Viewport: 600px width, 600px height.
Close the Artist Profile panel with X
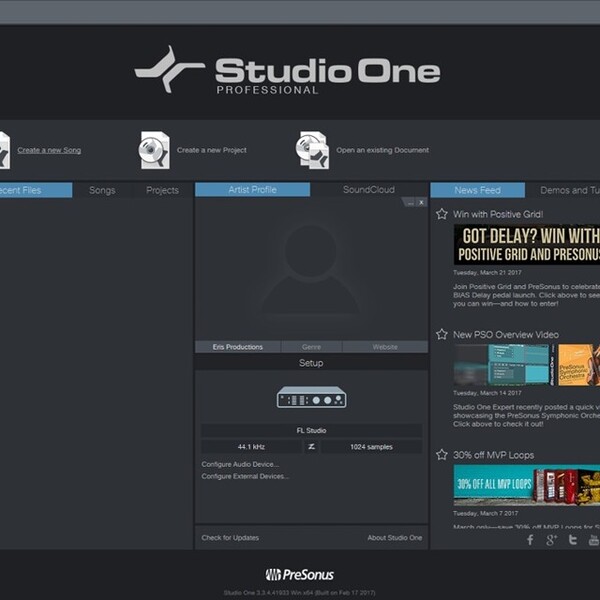[x=421, y=202]
